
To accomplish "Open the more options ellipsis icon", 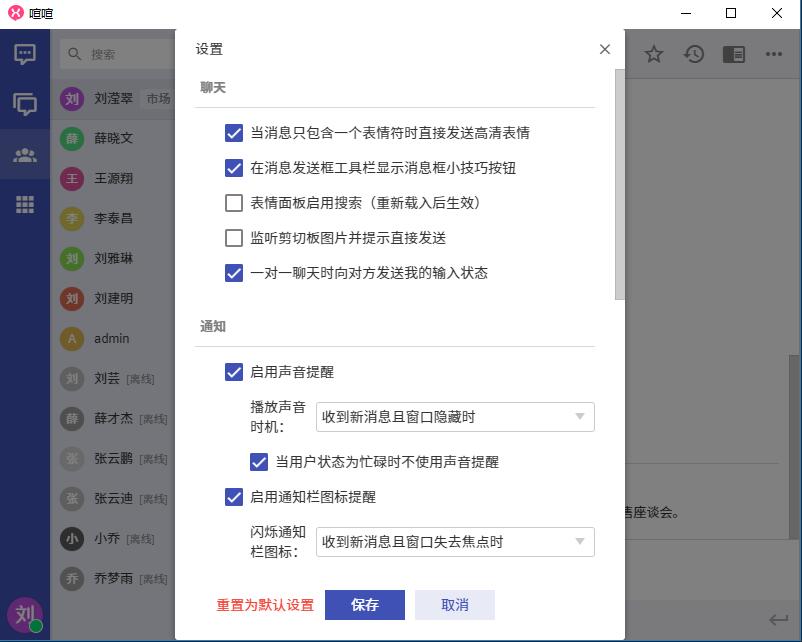I will pos(774,54).
